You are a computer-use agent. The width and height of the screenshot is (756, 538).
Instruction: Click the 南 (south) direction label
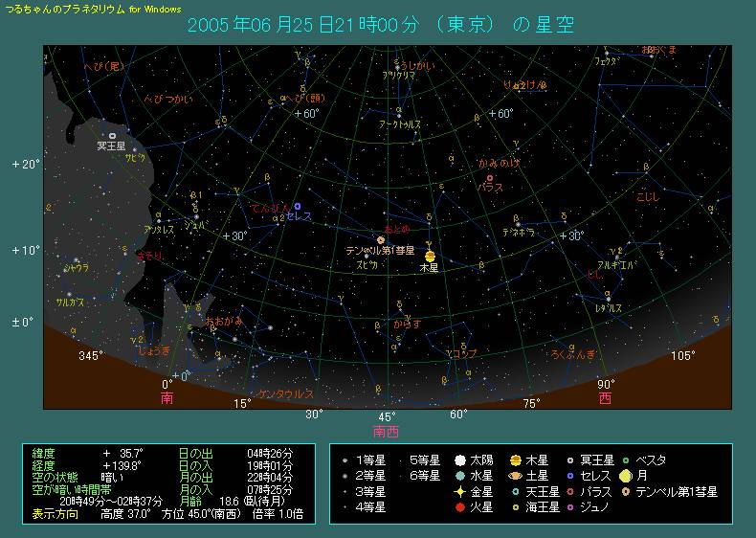coord(167,397)
